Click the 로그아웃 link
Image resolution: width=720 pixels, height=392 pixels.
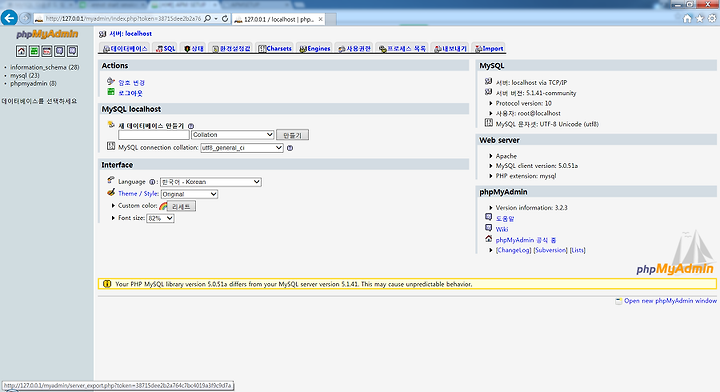(x=130, y=93)
